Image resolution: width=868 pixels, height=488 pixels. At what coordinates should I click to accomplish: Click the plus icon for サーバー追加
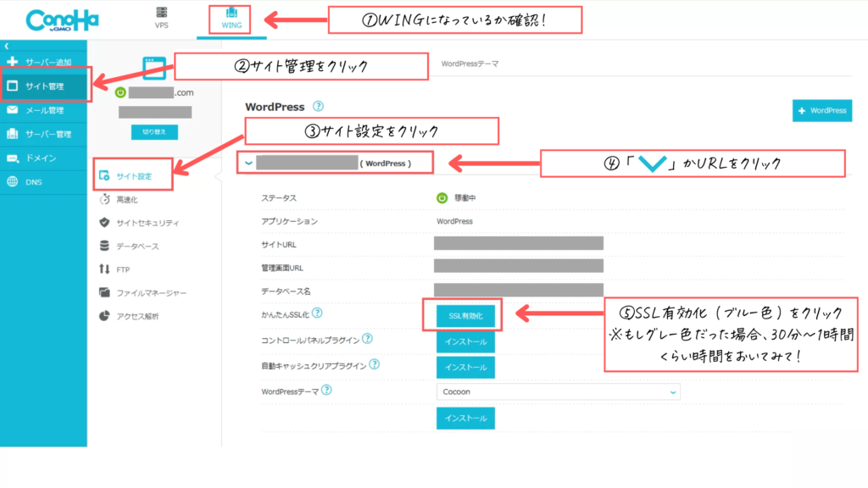[x=12, y=61]
